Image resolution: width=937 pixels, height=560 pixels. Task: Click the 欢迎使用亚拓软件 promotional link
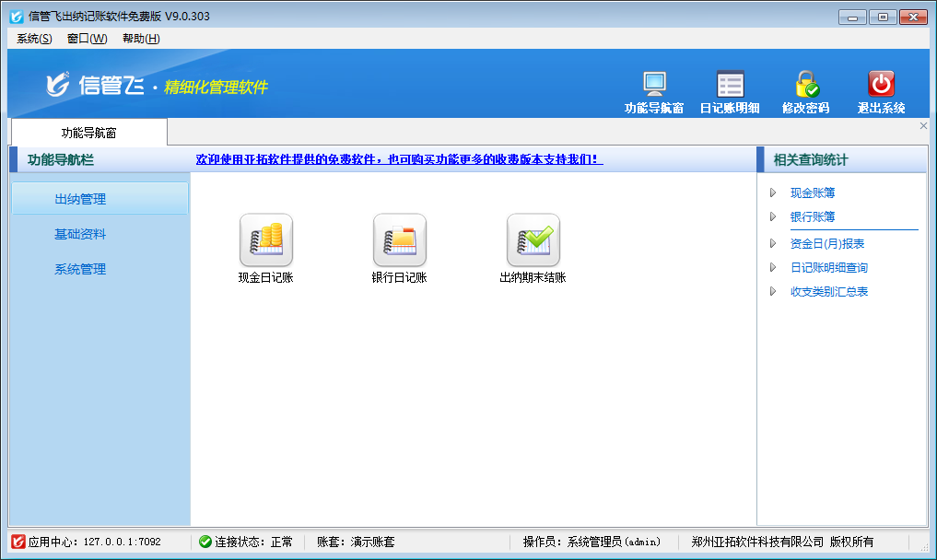click(399, 159)
